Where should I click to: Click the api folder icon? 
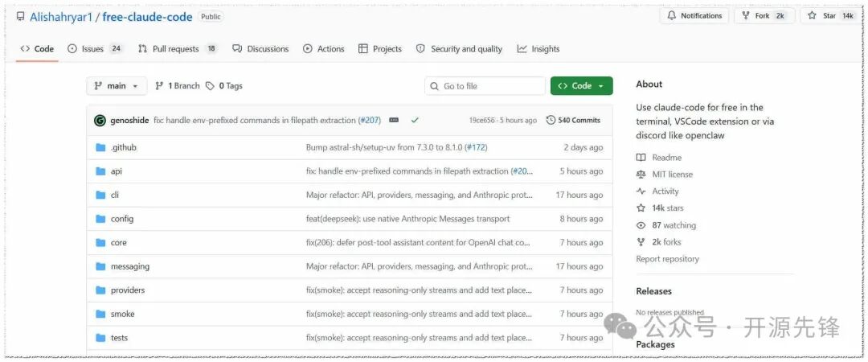(x=100, y=171)
